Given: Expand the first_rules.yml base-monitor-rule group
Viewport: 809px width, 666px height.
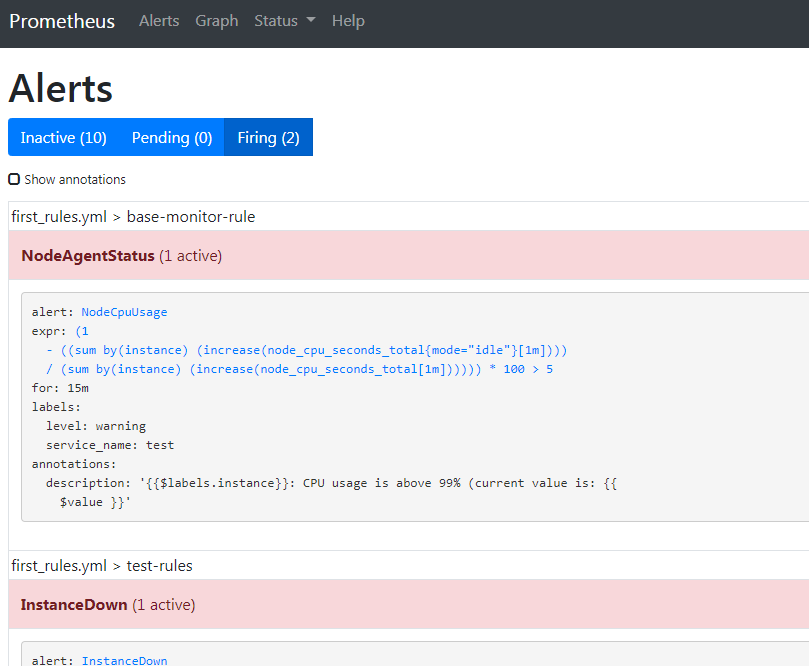Looking at the screenshot, I should (x=131, y=216).
